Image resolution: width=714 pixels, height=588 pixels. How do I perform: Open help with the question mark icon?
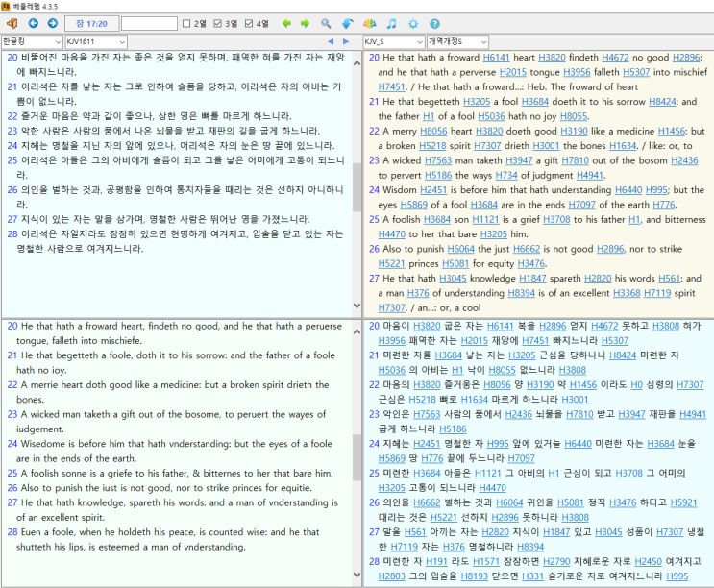point(435,24)
